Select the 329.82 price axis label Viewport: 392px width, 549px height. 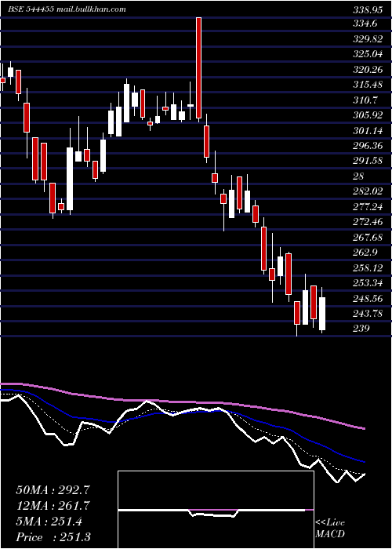click(x=368, y=39)
